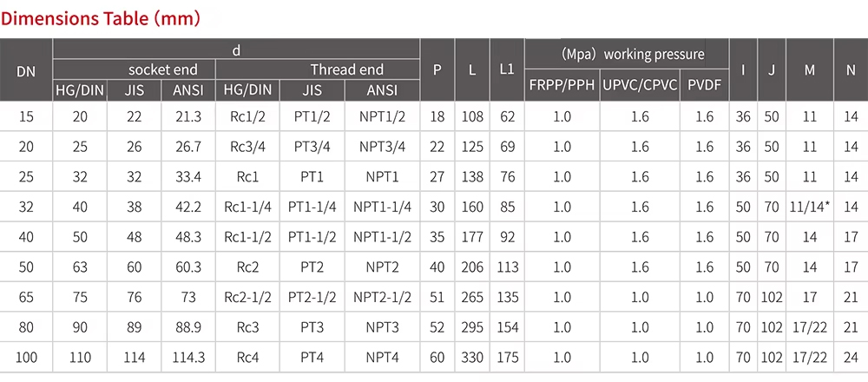Click the Thread end header
Image resolution: width=868 pixels, height=382 pixels.
point(347,69)
